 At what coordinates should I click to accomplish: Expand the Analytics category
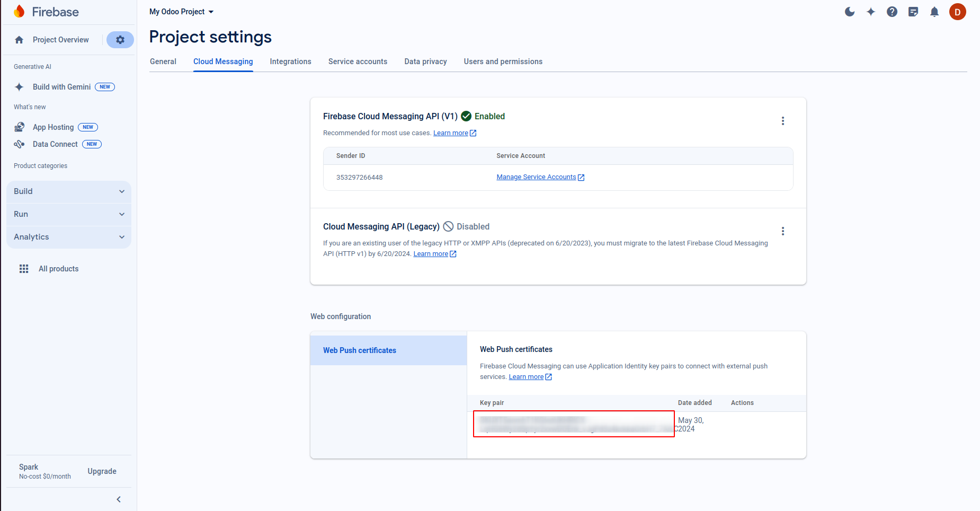(69, 237)
